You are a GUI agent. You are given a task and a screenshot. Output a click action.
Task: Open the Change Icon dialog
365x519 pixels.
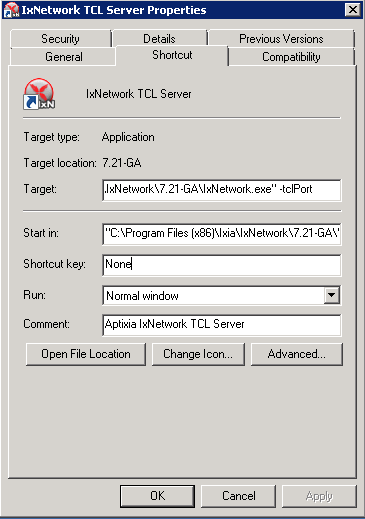click(x=198, y=354)
